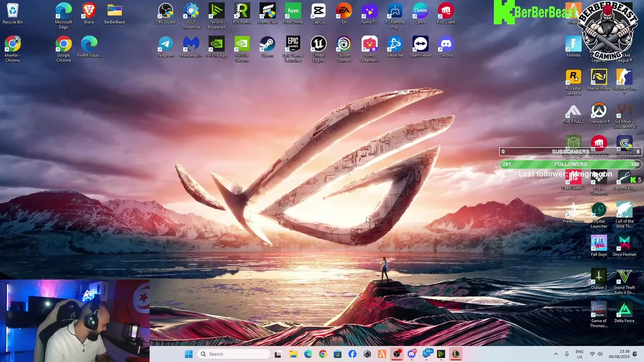
Task: Open Call of the Wild game icon
Action: coord(624,215)
